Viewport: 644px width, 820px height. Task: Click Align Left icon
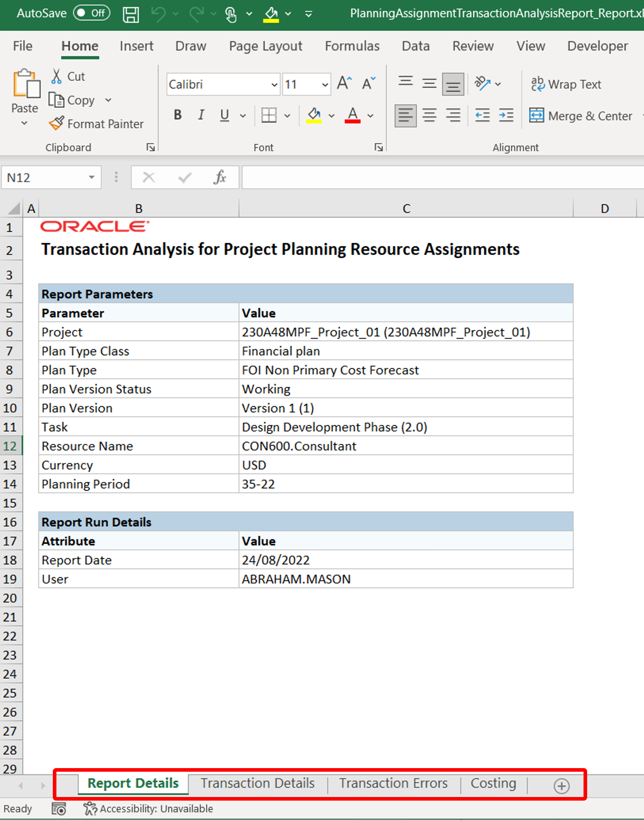pyautogui.click(x=405, y=116)
